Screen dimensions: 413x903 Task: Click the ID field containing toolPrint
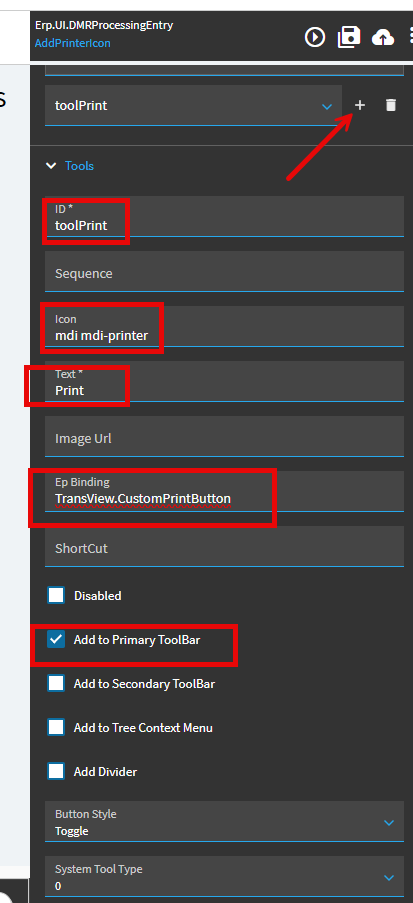225,216
